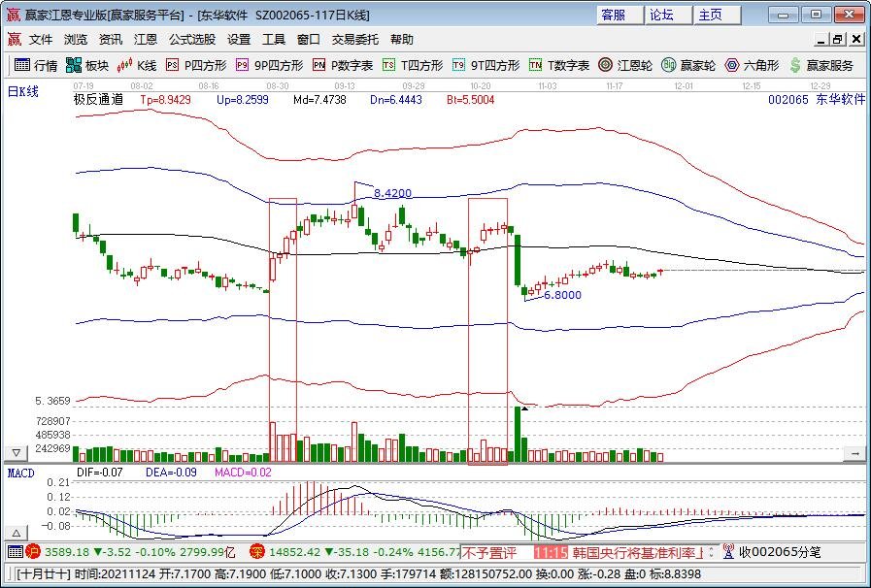Click the 11:15 news timestamp
The width and height of the screenshot is (871, 588).
tap(551, 552)
